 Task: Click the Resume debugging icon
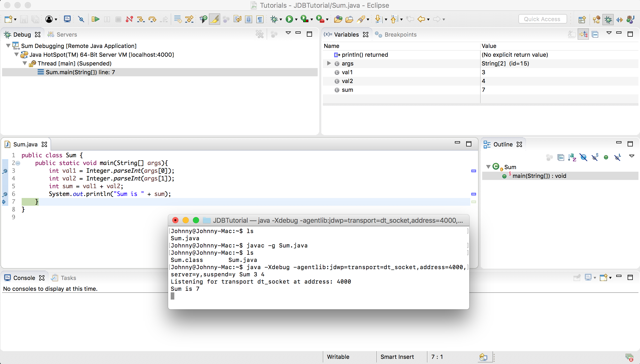[95, 19]
